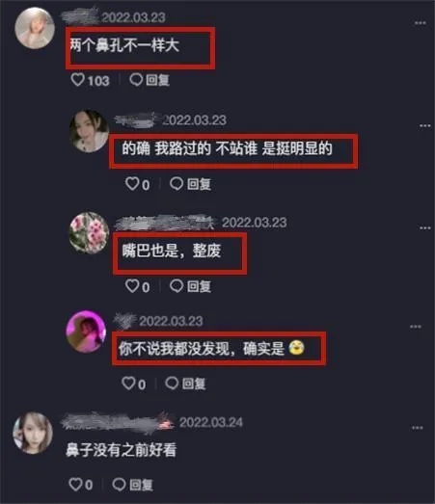Like the comment '嘴巴也是，整废'
Screen dimensions: 435x504
click(132, 286)
